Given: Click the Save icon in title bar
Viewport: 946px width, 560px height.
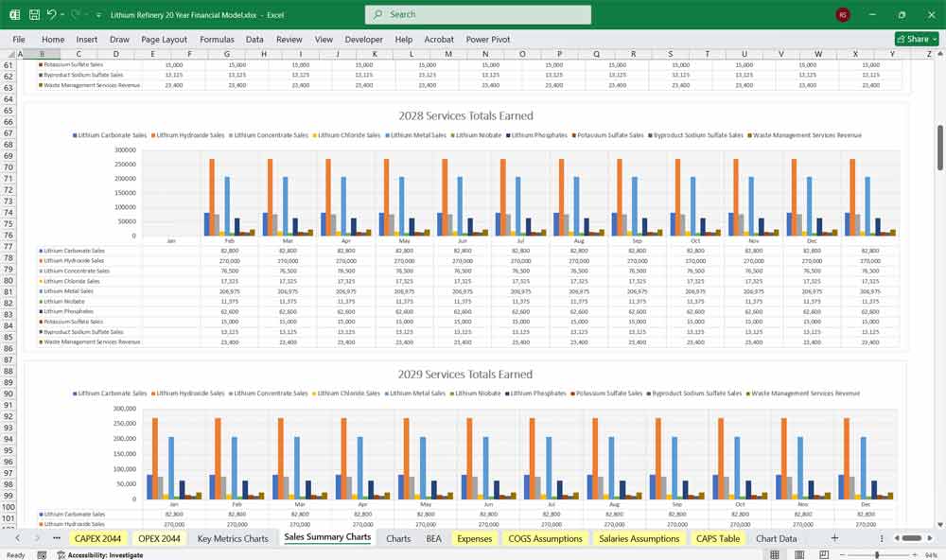Looking at the screenshot, I should [34, 15].
